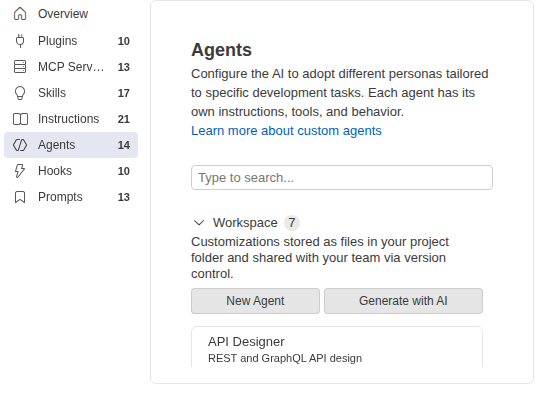Open the API Designer agent card
Screen dimensions: 550x400
click(x=337, y=347)
